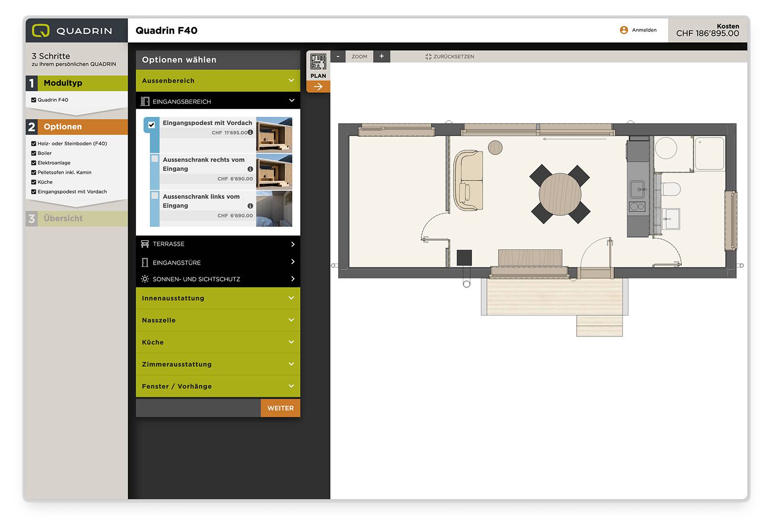Image resolution: width=773 pixels, height=532 pixels.
Task: Toggle Quadrin F40 checkbox in sidebar
Action: pos(34,100)
